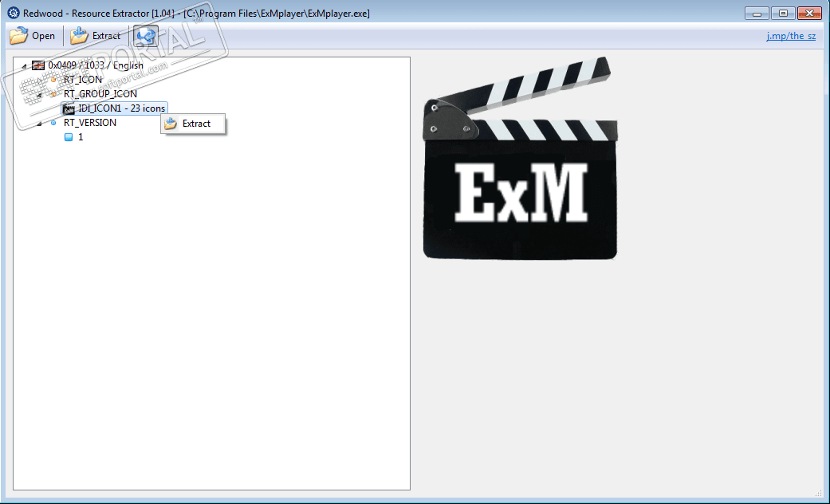Toggle the blue circular-arrows toolbar icon
830x504 pixels.
[x=146, y=36]
